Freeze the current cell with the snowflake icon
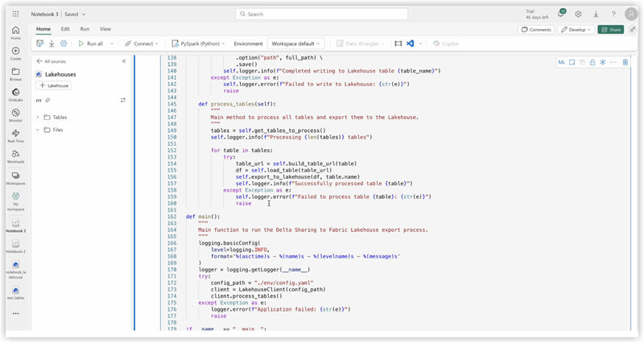 pos(602,63)
